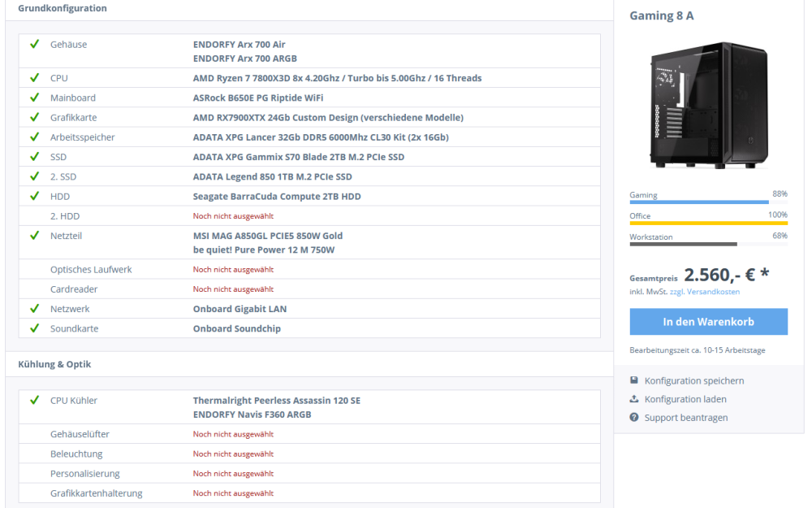Click the question mark icon for Support
The image size is (812, 508).
tap(634, 417)
